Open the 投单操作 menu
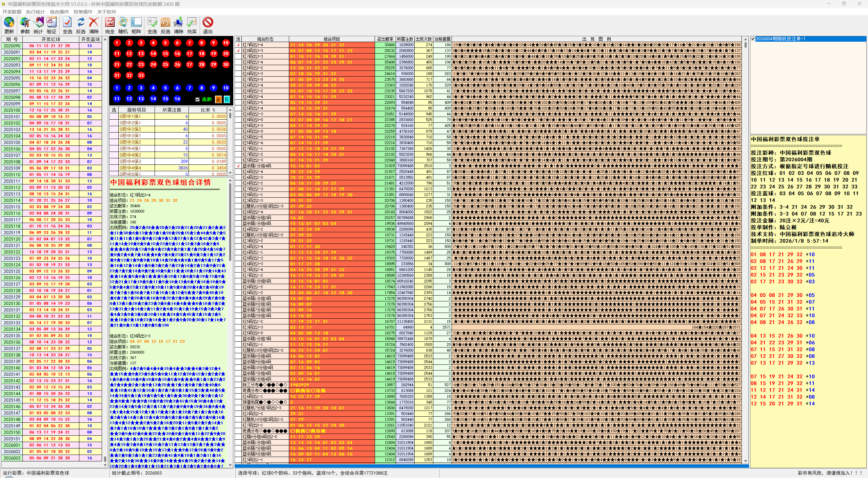 [x=83, y=12]
